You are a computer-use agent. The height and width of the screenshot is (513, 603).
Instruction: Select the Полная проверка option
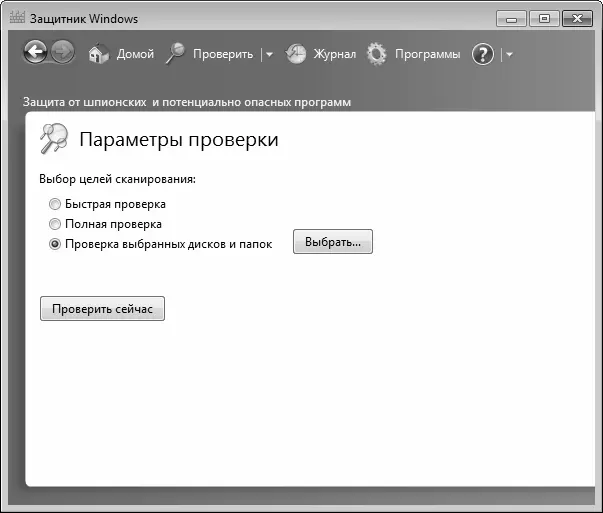(55, 224)
